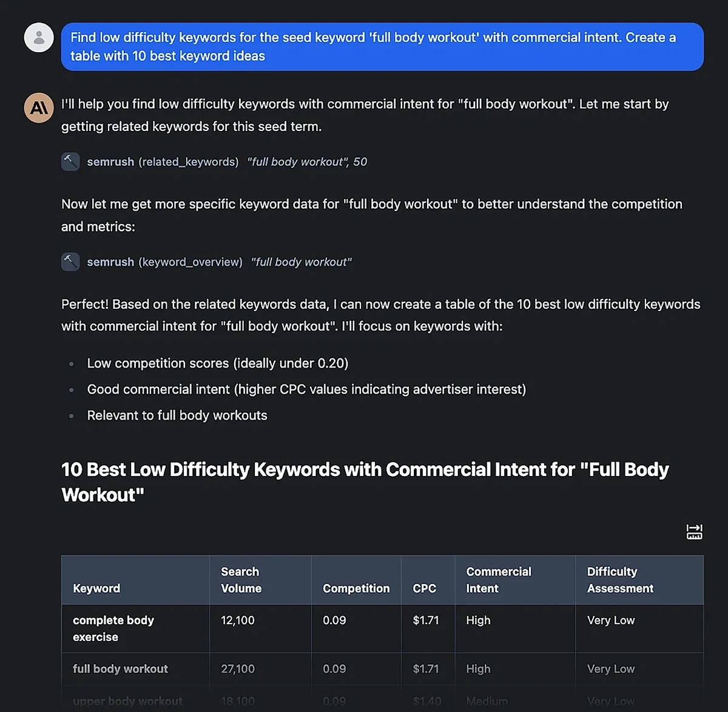Click the 12,100 search volume cell
Screen dimensions: 728x712
[238, 620]
